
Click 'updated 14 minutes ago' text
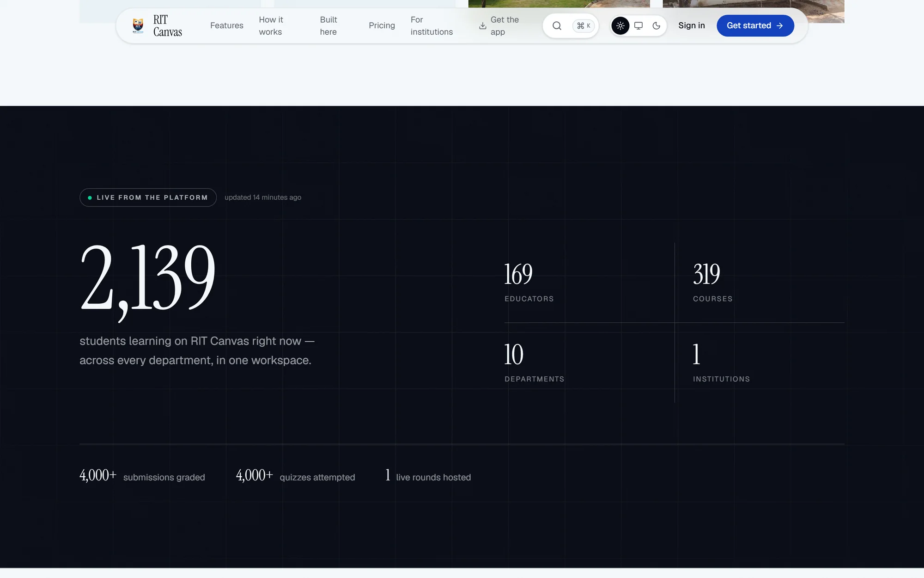(x=263, y=197)
